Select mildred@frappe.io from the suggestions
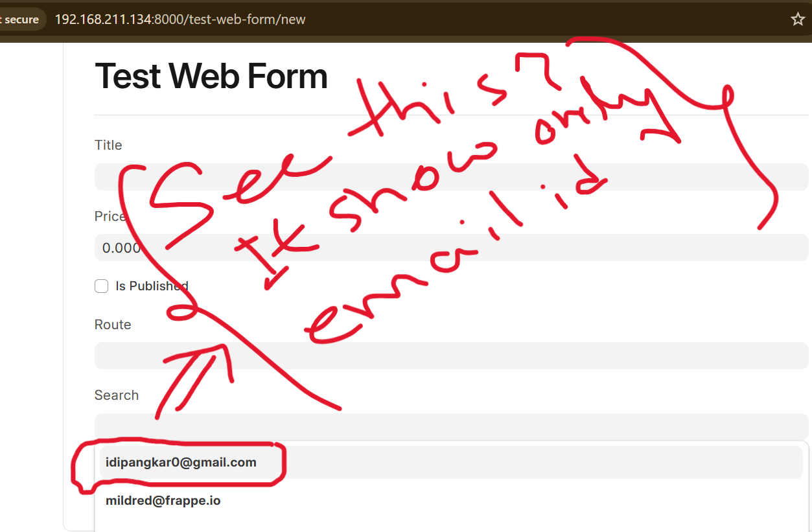Image resolution: width=812 pixels, height=532 pixels. [x=451, y=501]
